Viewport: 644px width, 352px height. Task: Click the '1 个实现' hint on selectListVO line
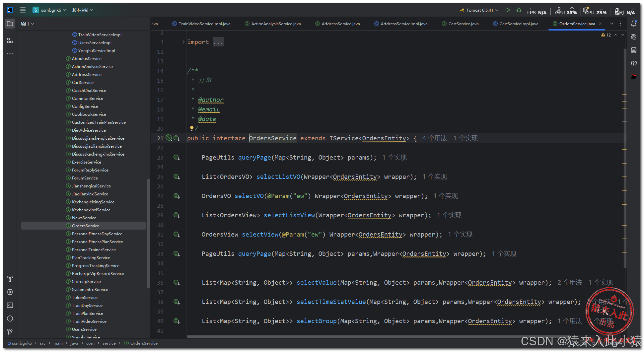point(435,176)
